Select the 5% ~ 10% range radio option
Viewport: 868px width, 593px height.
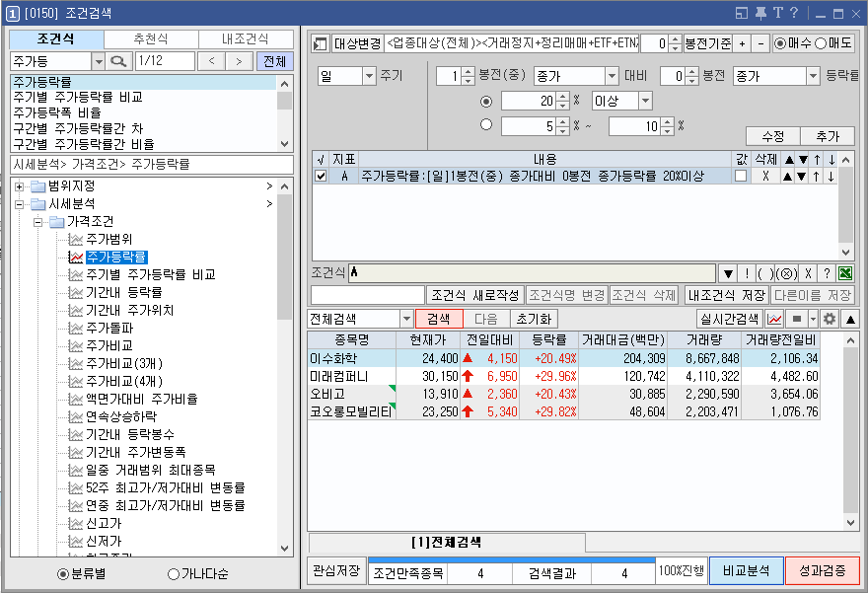pyautogui.click(x=486, y=124)
